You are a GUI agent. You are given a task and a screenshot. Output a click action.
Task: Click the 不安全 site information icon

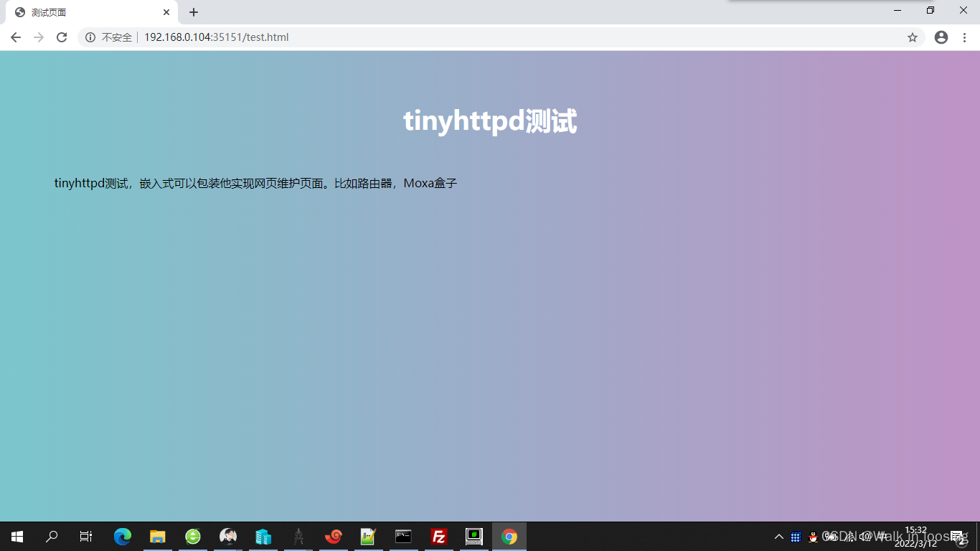[90, 37]
